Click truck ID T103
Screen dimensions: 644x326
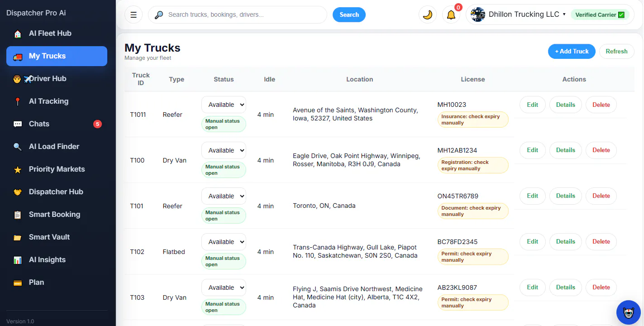pyautogui.click(x=137, y=297)
